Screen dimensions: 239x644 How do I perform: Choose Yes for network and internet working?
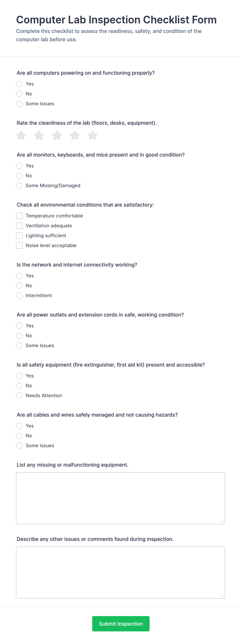[19, 275]
